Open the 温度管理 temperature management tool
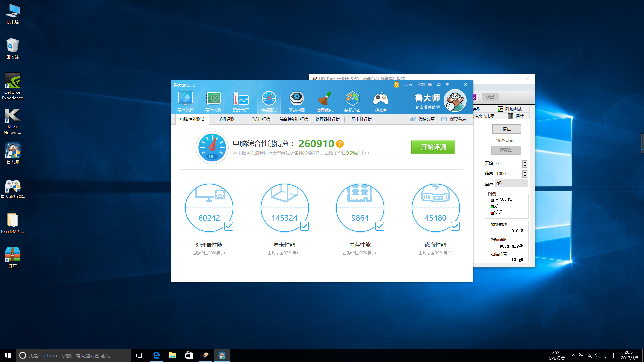 coord(241,102)
